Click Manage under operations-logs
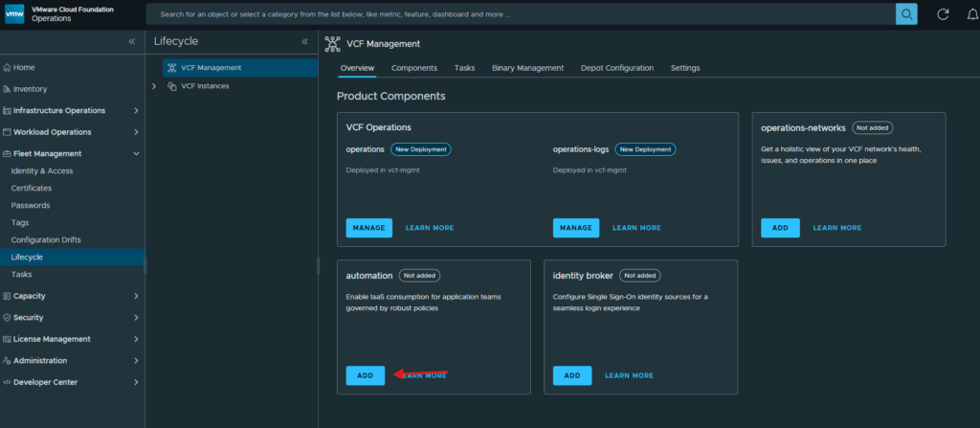The image size is (980, 428). click(575, 228)
